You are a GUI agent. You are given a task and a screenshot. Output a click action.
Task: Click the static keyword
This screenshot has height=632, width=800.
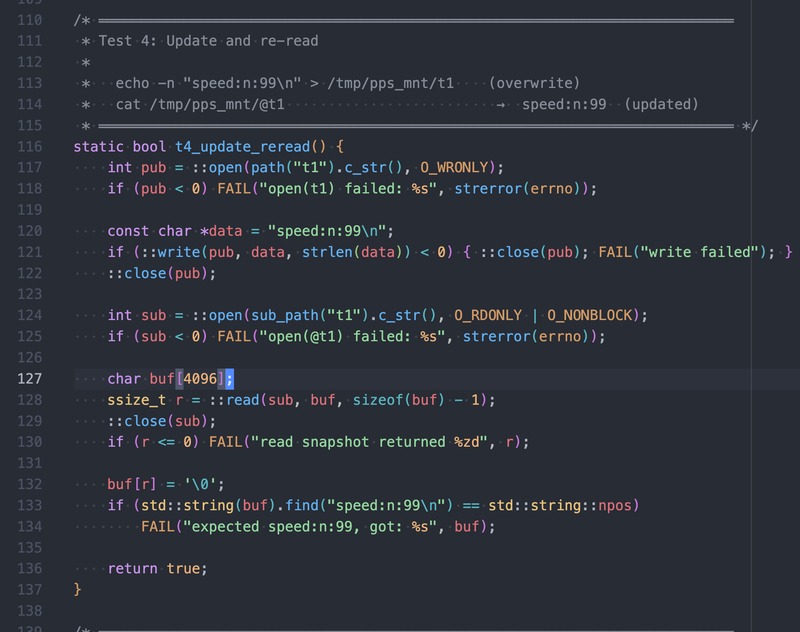point(98,147)
